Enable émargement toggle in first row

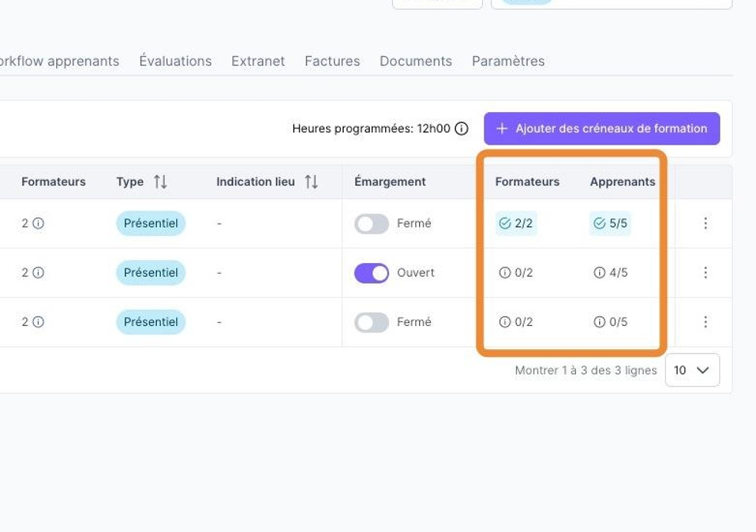pyautogui.click(x=371, y=224)
